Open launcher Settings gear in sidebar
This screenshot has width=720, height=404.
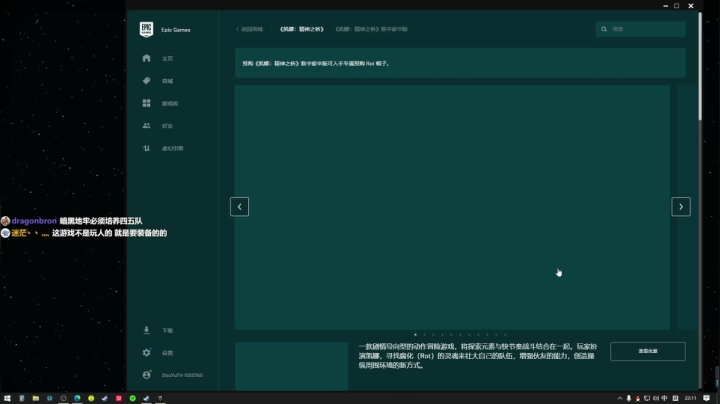point(146,353)
